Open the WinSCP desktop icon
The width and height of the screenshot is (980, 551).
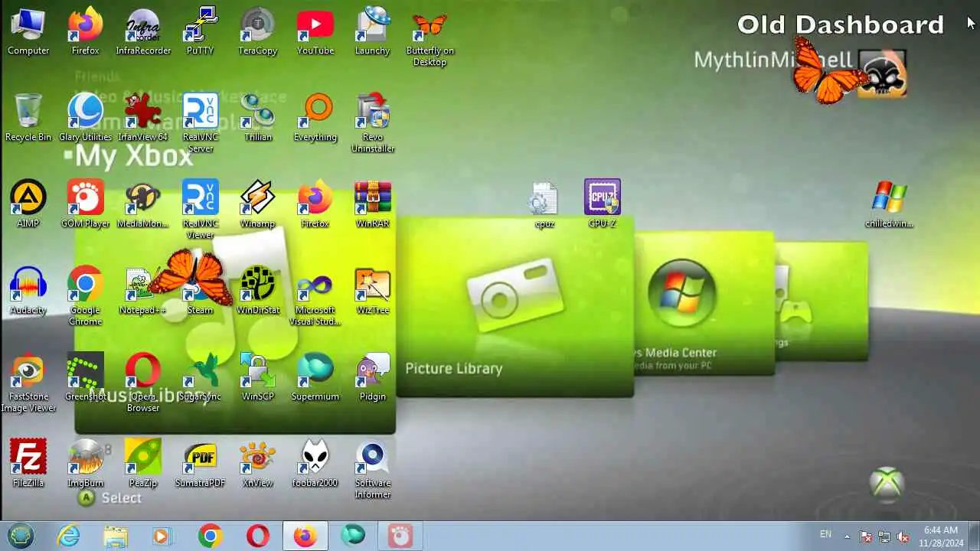258,377
